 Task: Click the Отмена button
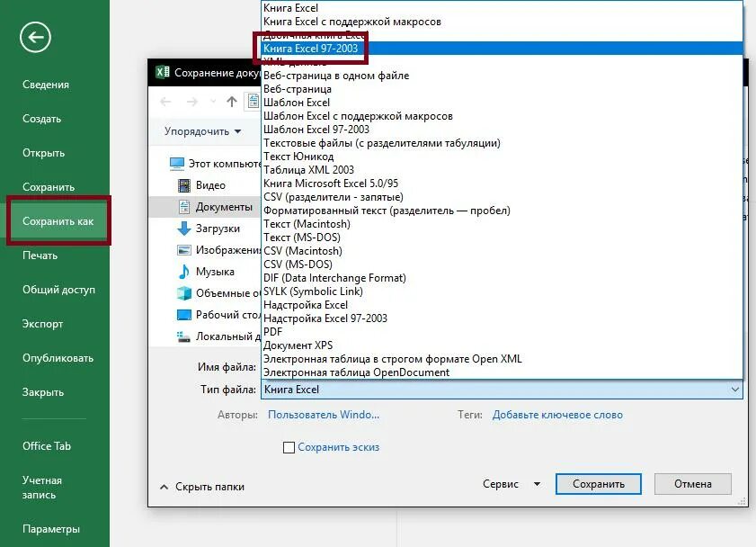pyautogui.click(x=693, y=484)
